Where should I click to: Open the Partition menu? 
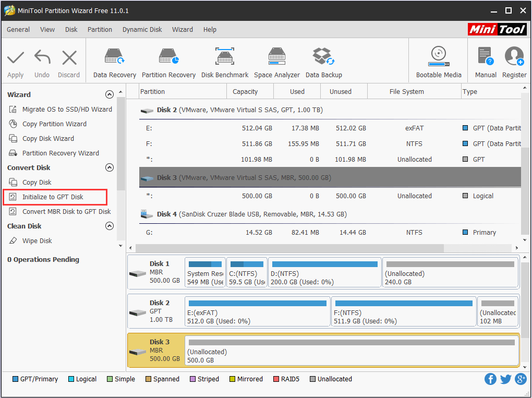[x=100, y=30]
